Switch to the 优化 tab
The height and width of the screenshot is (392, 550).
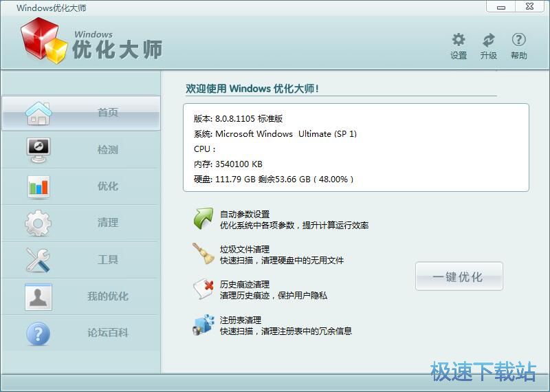coord(81,186)
